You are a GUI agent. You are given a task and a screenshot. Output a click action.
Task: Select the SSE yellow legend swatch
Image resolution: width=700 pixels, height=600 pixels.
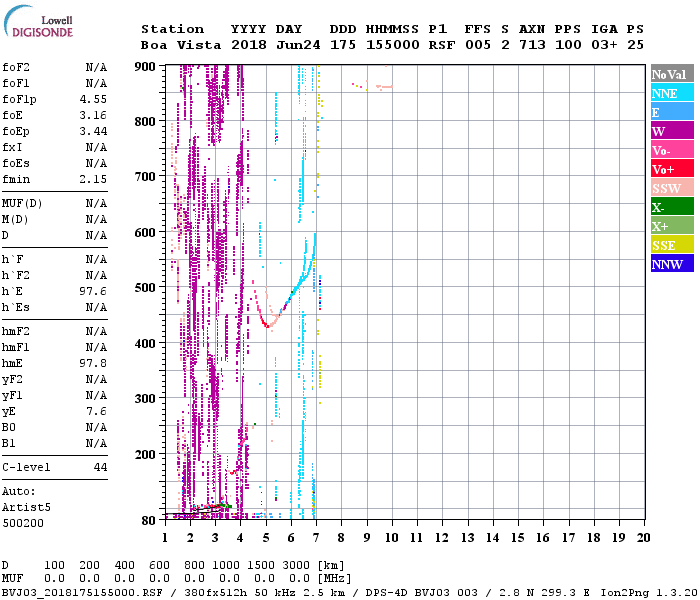(x=672, y=245)
